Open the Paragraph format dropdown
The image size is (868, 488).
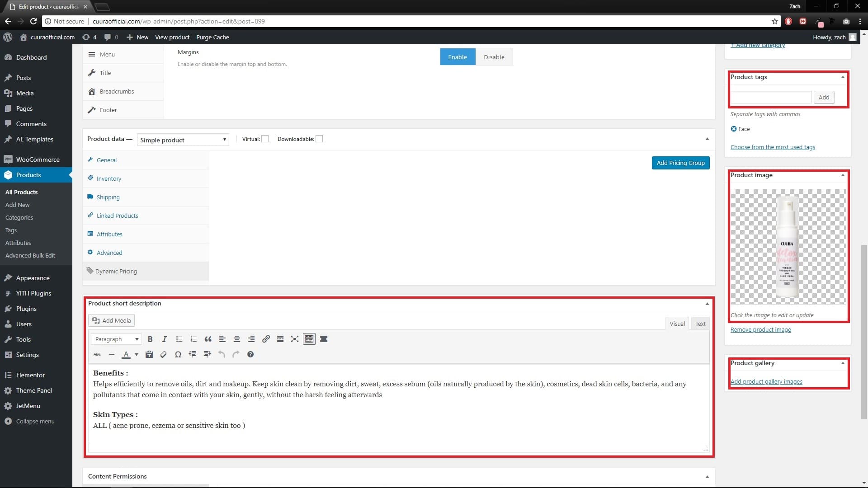[x=116, y=339]
